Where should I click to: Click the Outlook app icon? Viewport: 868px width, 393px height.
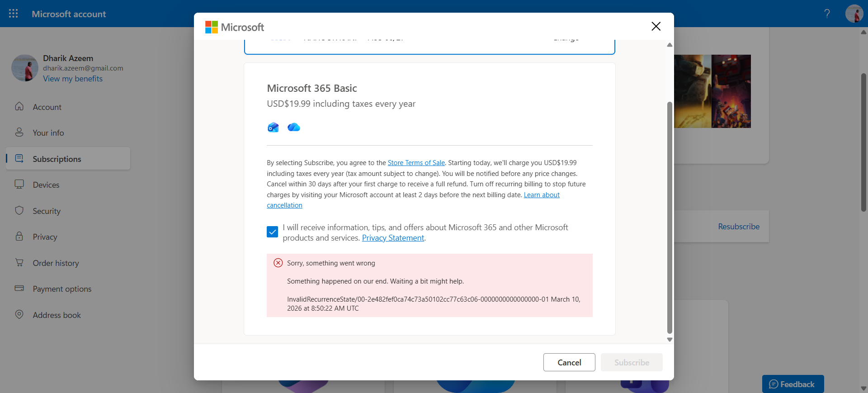[273, 127]
